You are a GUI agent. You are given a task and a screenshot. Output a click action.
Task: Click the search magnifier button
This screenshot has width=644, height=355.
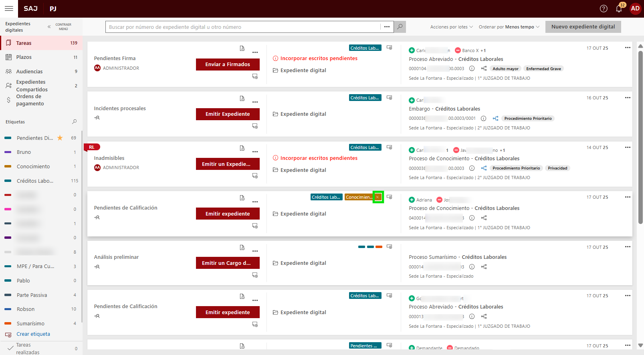click(400, 27)
